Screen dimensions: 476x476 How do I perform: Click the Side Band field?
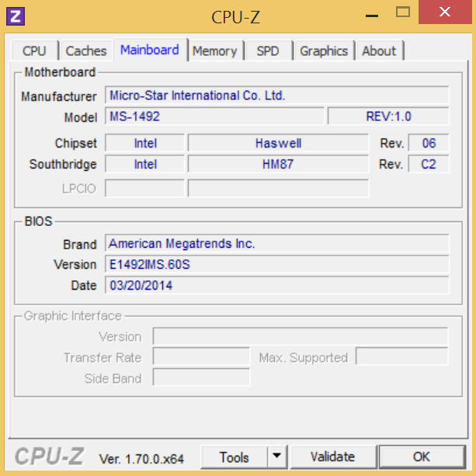[x=202, y=377]
